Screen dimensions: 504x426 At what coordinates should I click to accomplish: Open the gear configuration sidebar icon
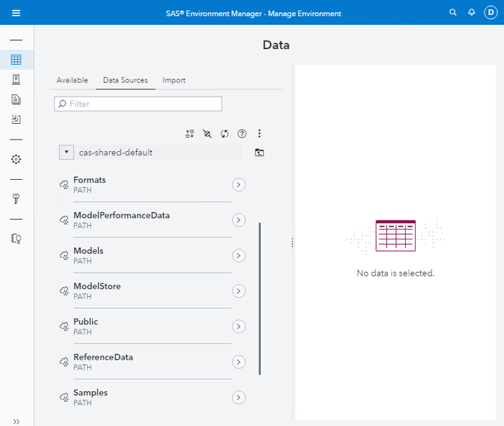(16, 159)
